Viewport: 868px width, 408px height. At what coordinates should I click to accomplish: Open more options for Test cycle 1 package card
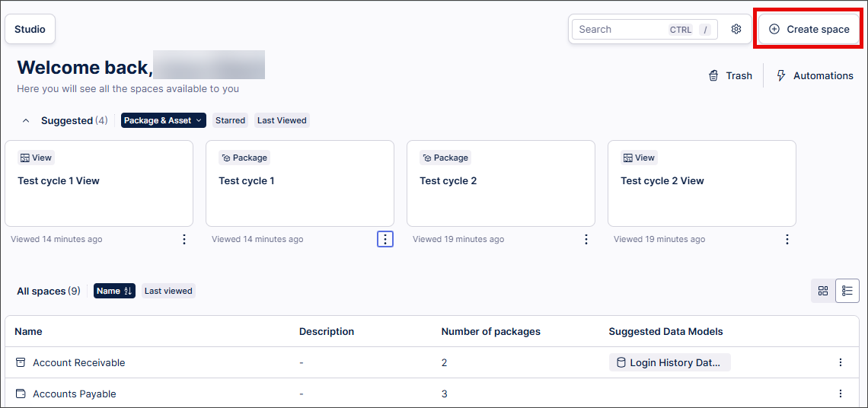pyautogui.click(x=385, y=239)
